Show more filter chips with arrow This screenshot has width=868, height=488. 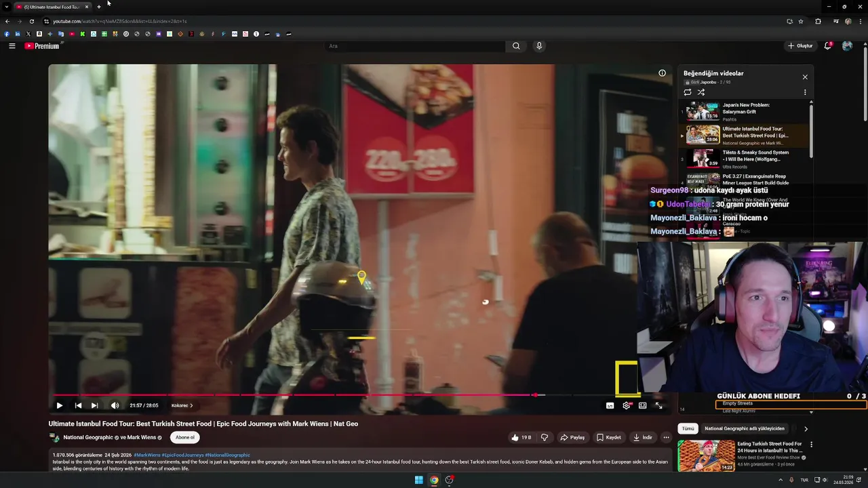point(806,428)
